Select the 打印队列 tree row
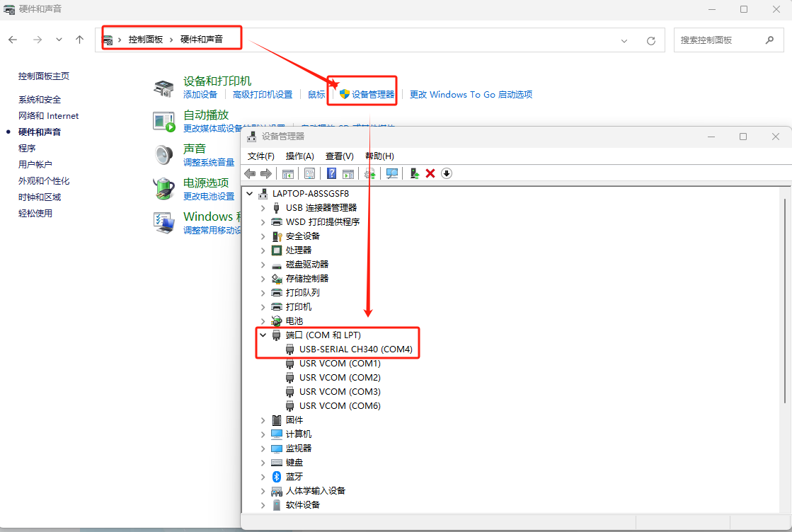This screenshot has height=532, width=792. click(302, 293)
